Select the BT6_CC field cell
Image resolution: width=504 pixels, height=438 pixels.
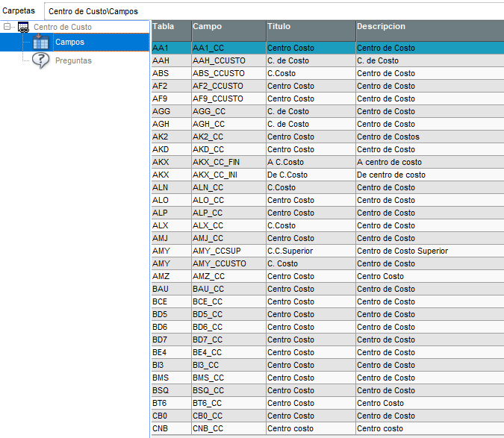tap(229, 403)
